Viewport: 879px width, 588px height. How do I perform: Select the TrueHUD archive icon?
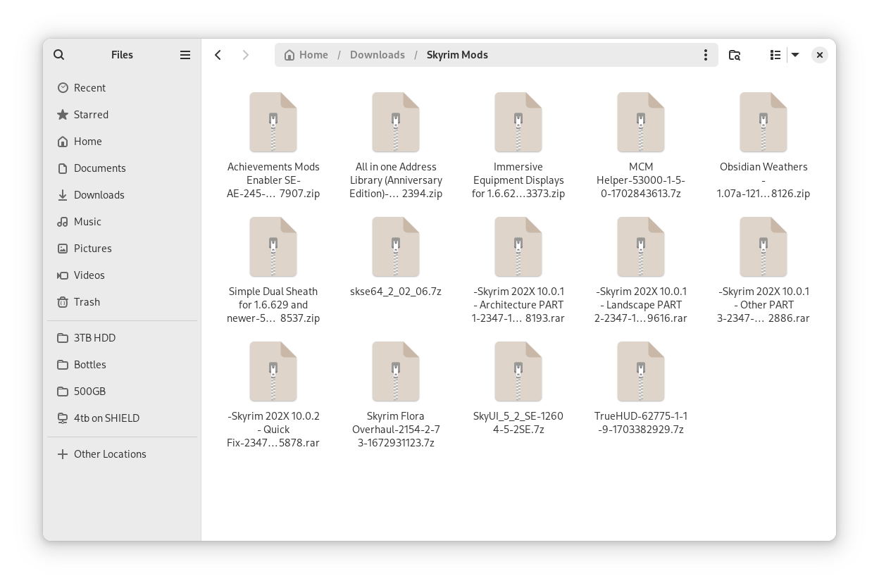(x=641, y=372)
